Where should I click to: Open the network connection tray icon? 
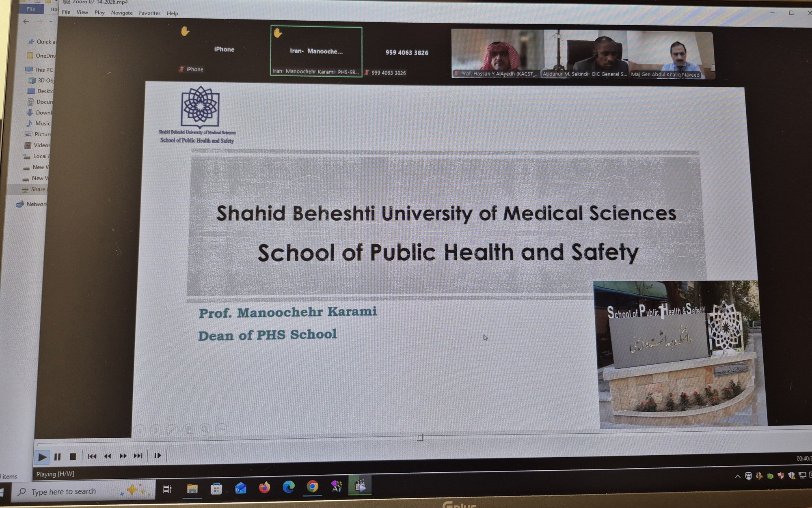pos(802,475)
